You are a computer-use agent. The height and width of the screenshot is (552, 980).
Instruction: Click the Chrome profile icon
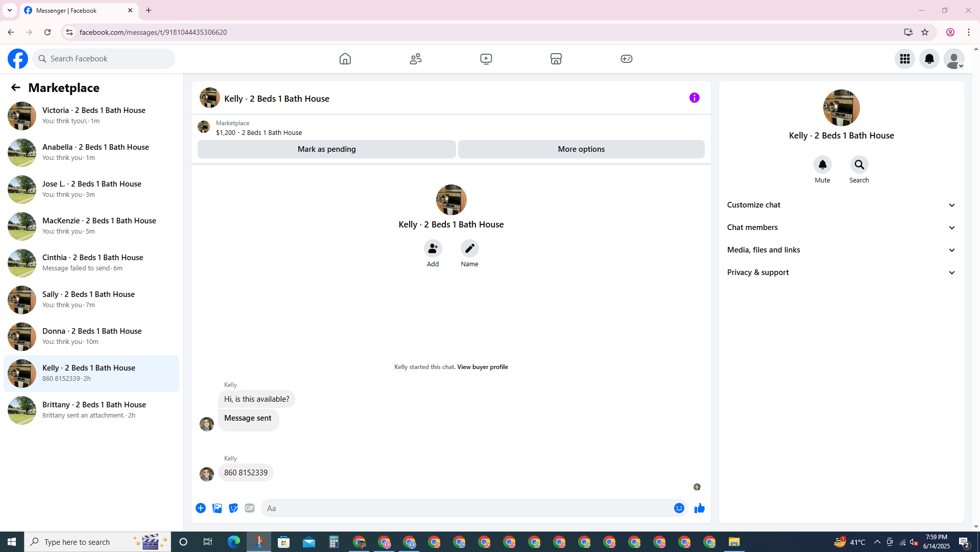(x=950, y=32)
